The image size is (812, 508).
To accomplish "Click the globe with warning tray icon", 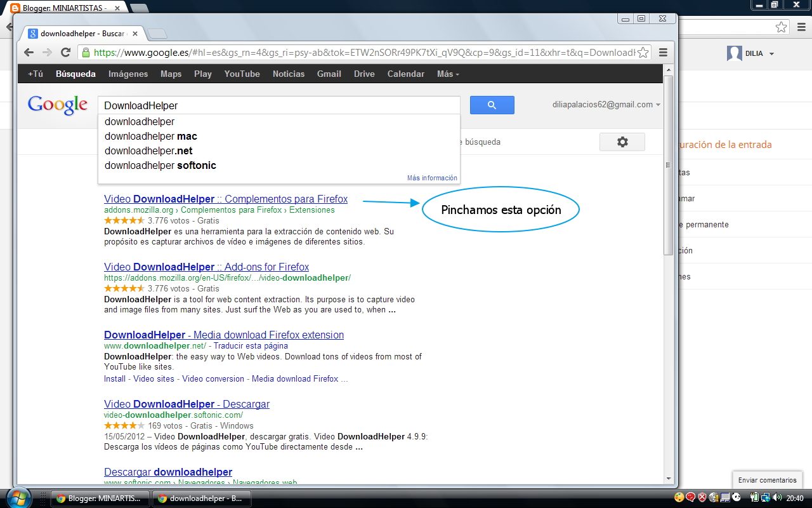I will coord(714,497).
